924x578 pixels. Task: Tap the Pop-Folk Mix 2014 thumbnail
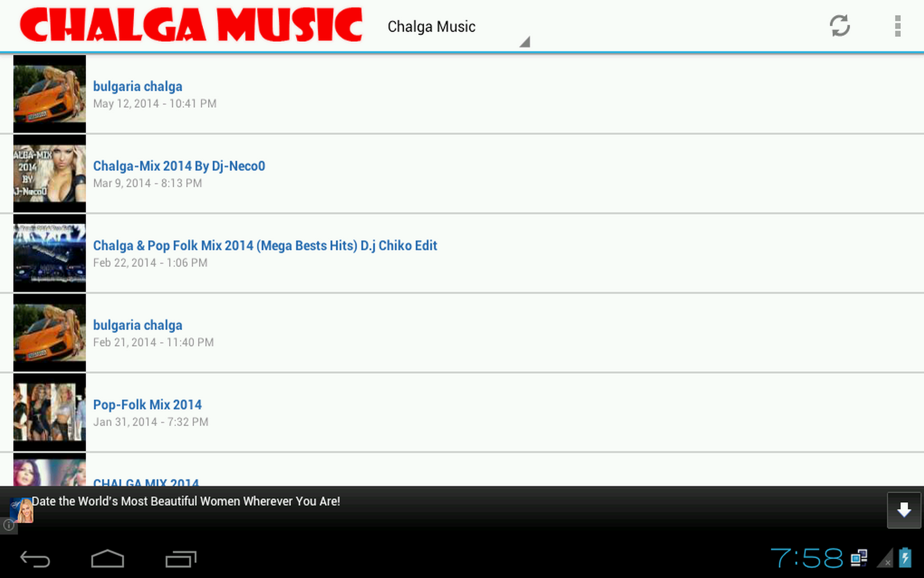click(x=50, y=412)
